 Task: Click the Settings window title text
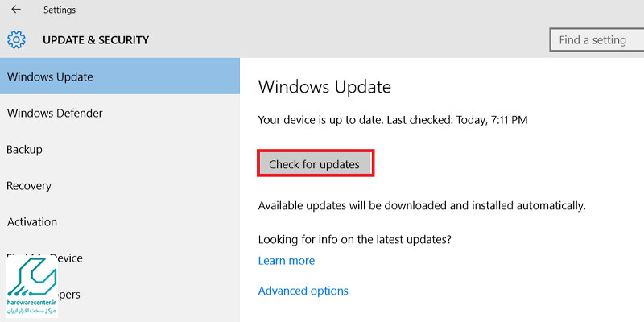tap(60, 10)
